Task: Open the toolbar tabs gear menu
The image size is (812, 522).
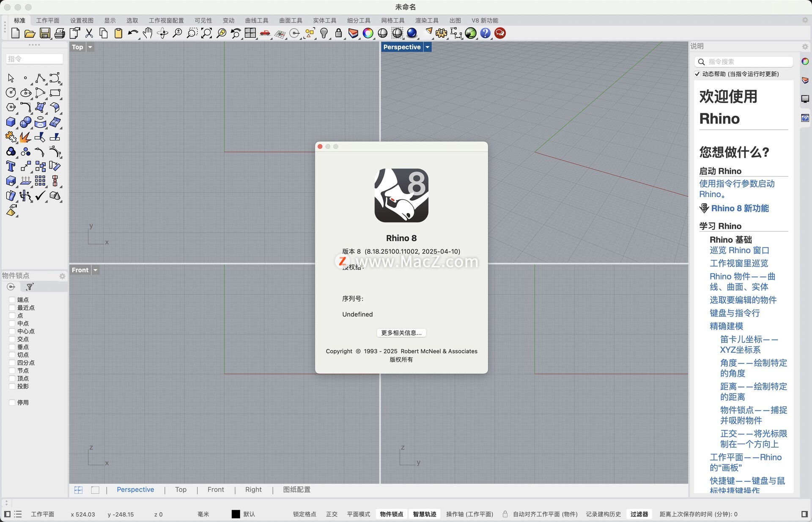Action: point(805,20)
